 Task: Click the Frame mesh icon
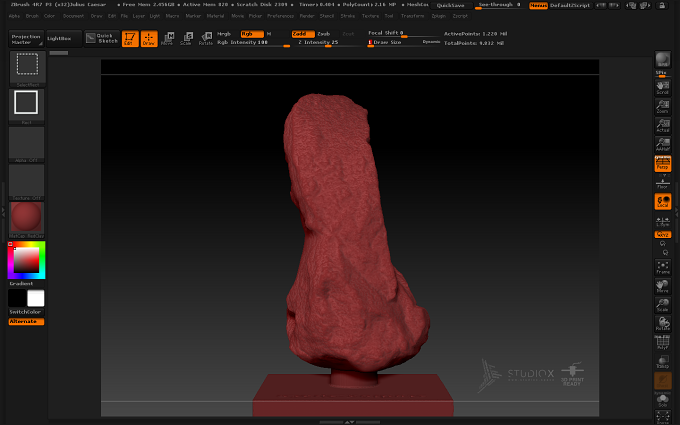[x=663, y=267]
